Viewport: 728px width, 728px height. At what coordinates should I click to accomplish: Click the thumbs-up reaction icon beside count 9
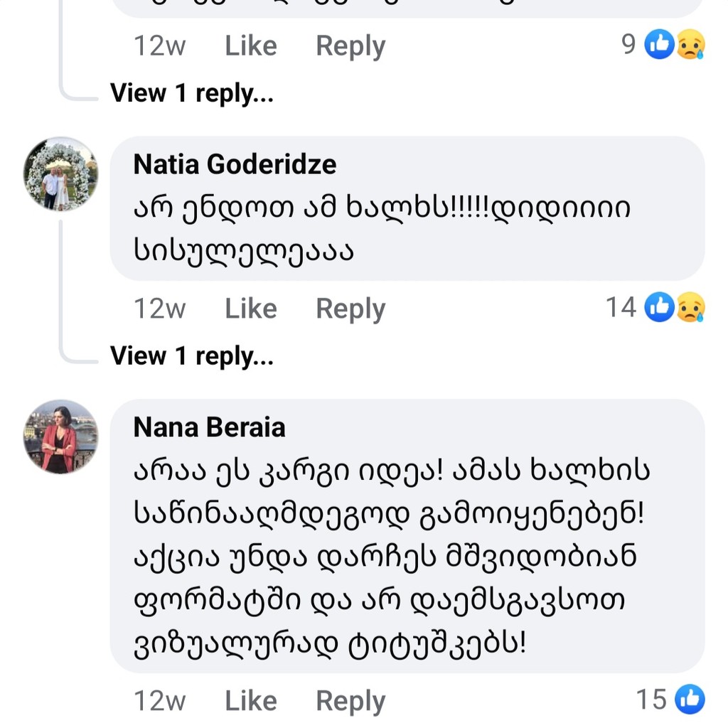pos(659,45)
